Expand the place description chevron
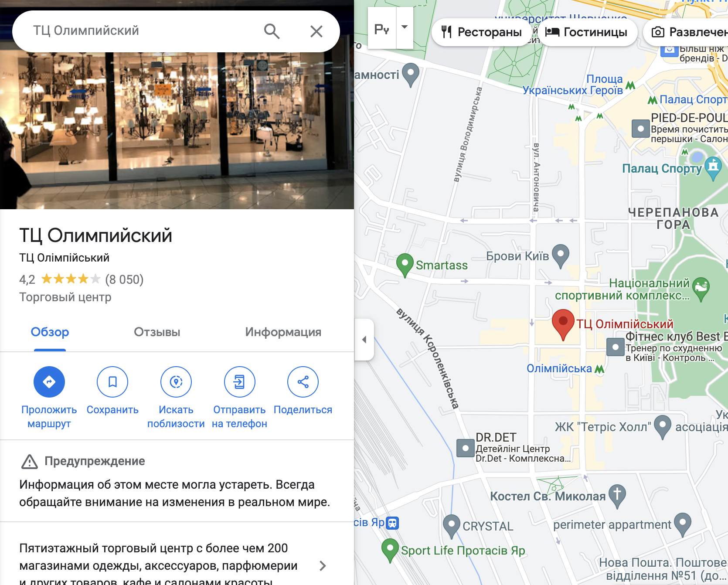The image size is (728, 585). tap(323, 566)
